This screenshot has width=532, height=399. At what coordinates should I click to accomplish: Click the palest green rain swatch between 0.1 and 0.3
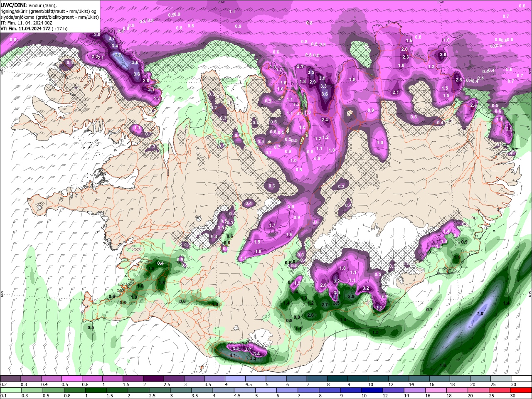(10, 390)
